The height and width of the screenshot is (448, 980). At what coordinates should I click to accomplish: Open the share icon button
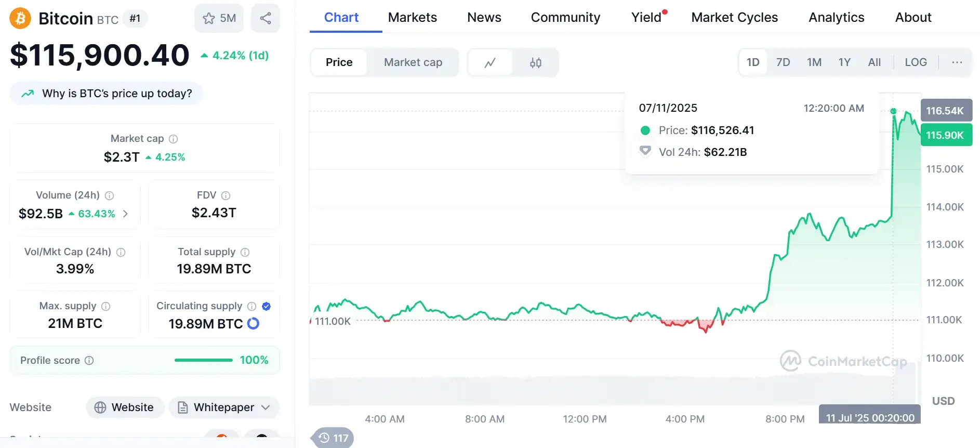click(x=266, y=18)
